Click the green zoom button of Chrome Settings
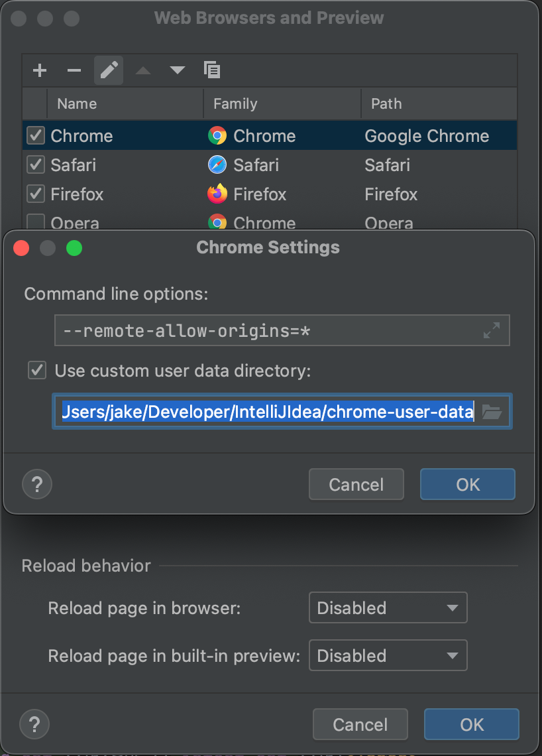This screenshot has height=756, width=542. [74, 248]
